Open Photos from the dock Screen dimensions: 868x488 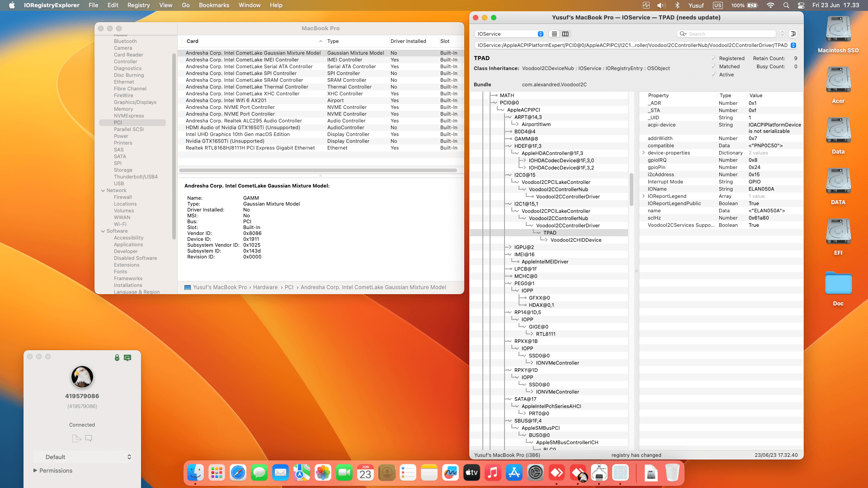point(323,473)
